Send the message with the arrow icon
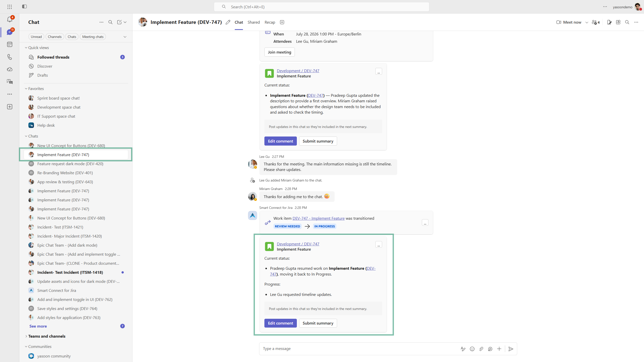The image size is (644, 362). pos(511,349)
